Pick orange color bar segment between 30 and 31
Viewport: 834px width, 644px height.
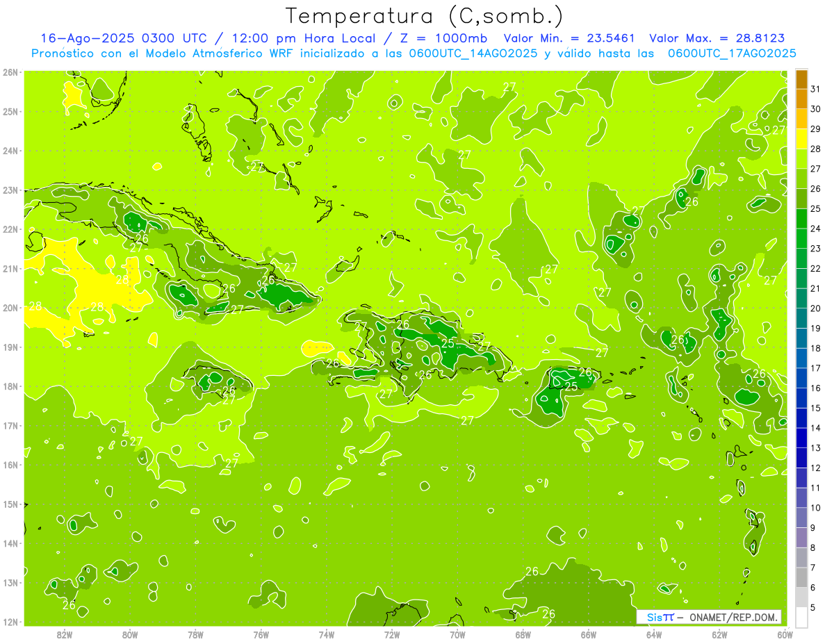(x=802, y=99)
